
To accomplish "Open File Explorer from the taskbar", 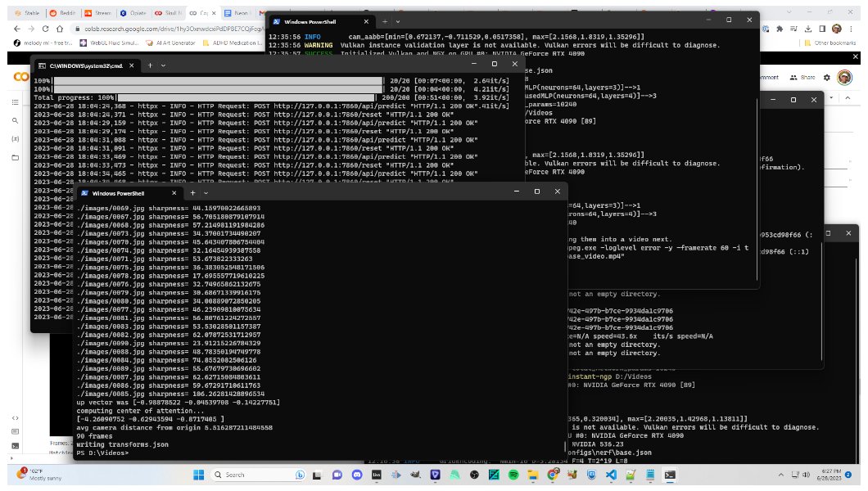I will point(533,475).
